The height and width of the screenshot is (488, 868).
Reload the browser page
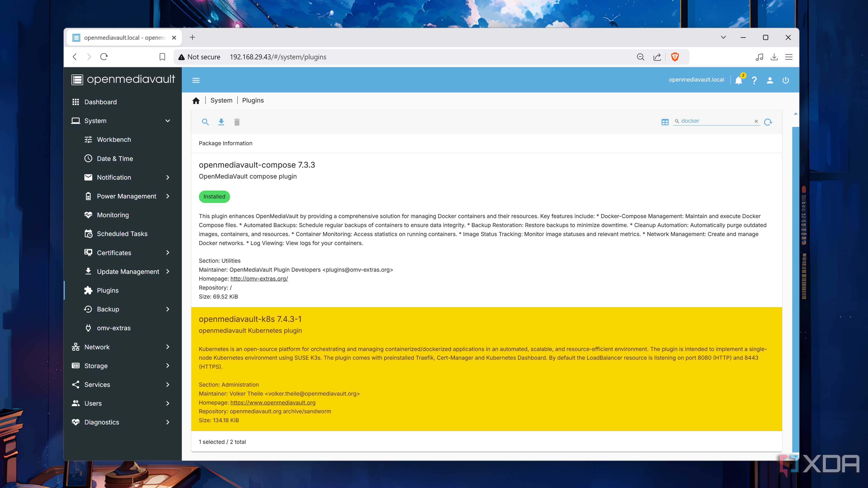(x=104, y=56)
